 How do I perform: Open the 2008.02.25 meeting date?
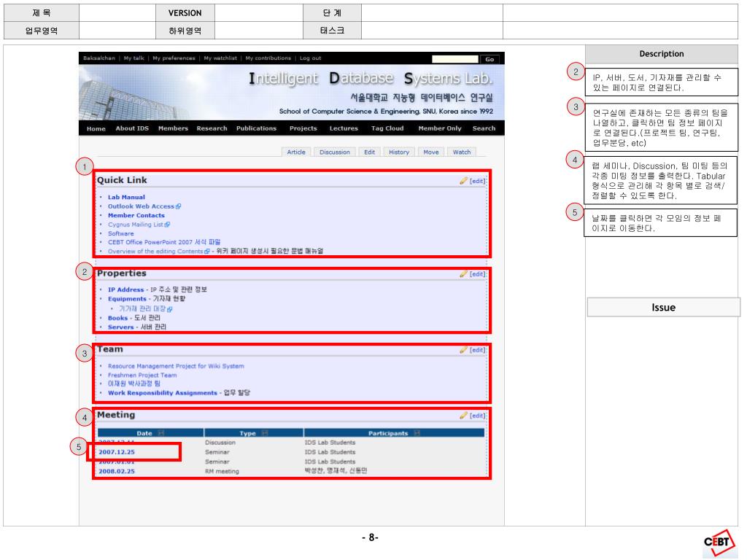click(x=117, y=472)
